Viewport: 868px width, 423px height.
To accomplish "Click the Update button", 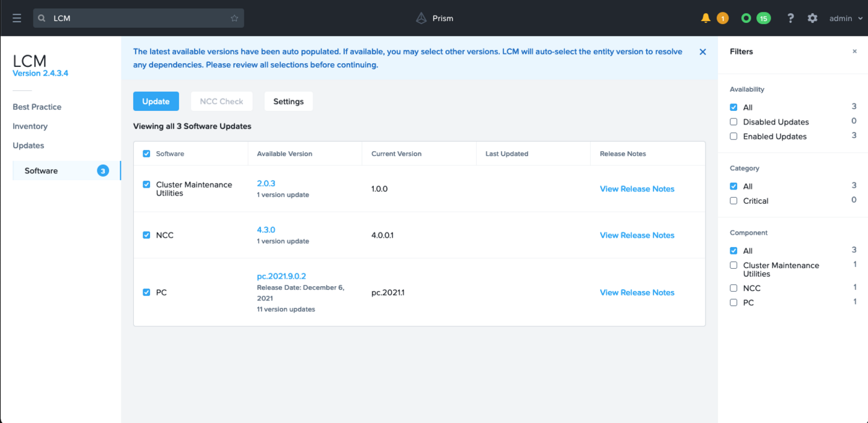I will 156,101.
